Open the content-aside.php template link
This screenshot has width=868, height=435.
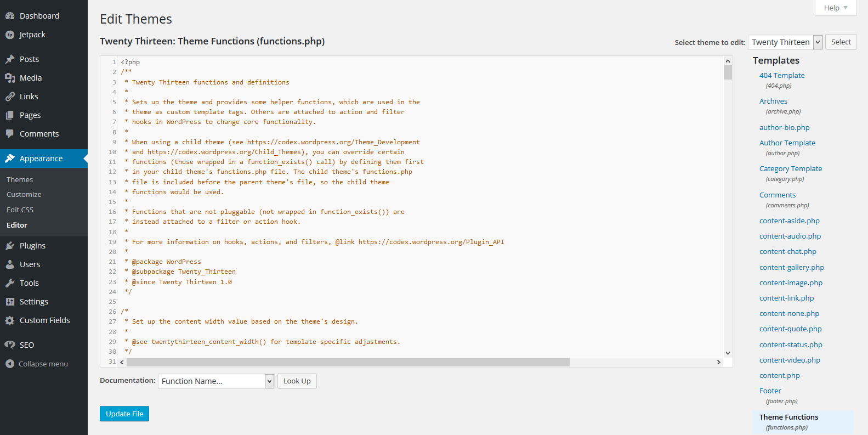point(790,221)
